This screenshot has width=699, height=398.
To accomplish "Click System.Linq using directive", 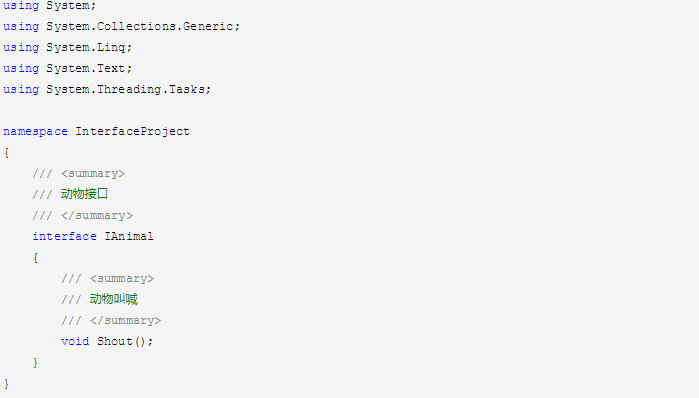I will (89, 47).
